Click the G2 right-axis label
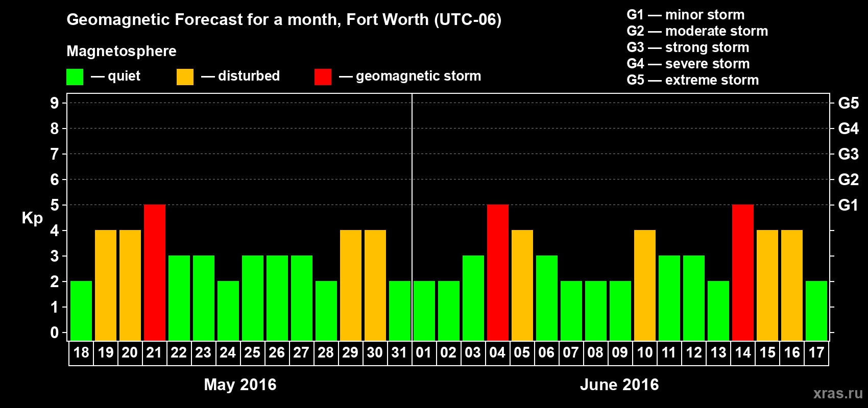The image size is (868, 408). click(x=848, y=180)
